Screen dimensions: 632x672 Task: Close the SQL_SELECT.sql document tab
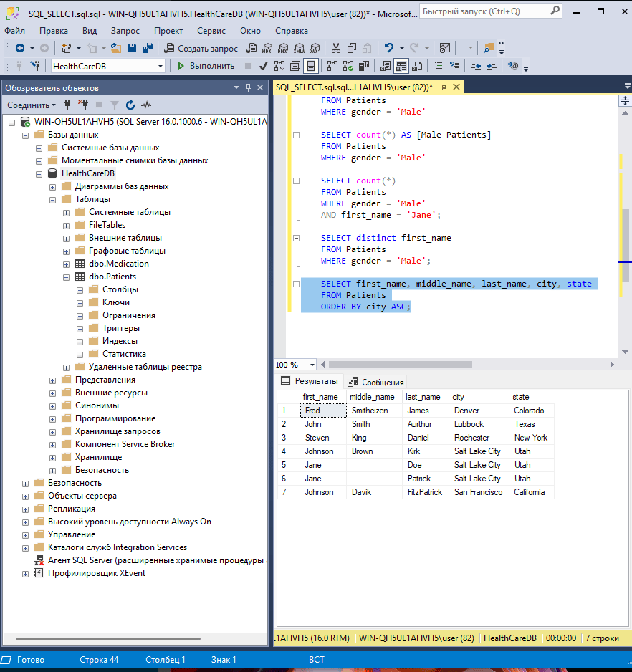coord(456,87)
